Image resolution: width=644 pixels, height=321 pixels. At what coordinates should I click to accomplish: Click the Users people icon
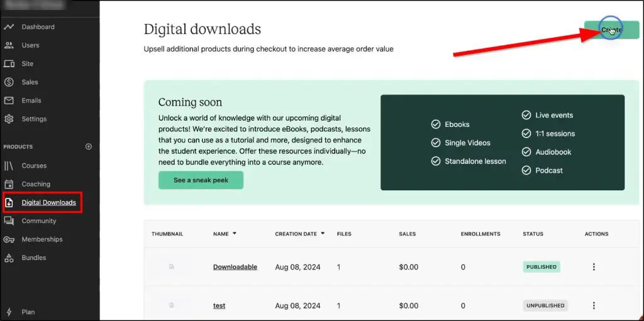(9, 45)
